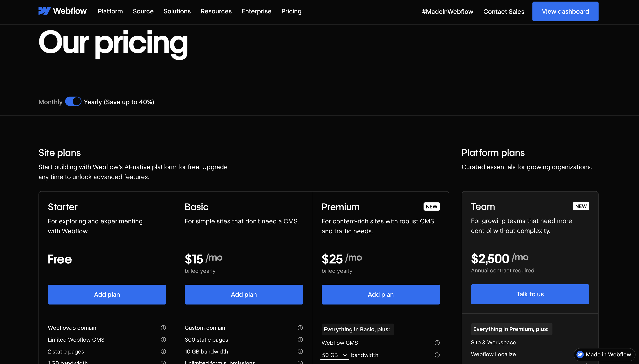Click the Webflow logo in the header
This screenshot has height=364, width=639.
[x=62, y=11]
